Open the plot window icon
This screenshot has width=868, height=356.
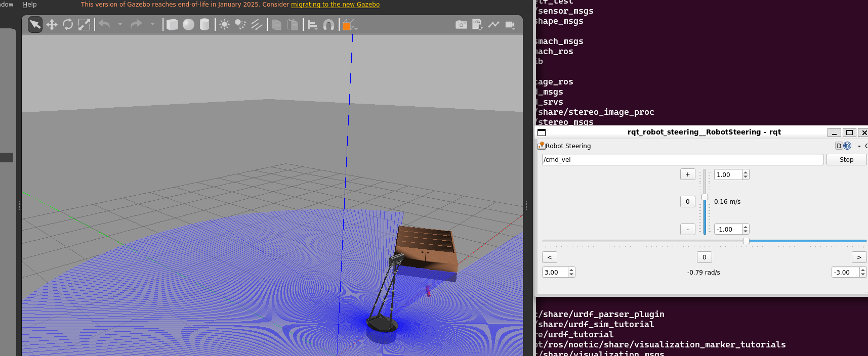coord(493,24)
